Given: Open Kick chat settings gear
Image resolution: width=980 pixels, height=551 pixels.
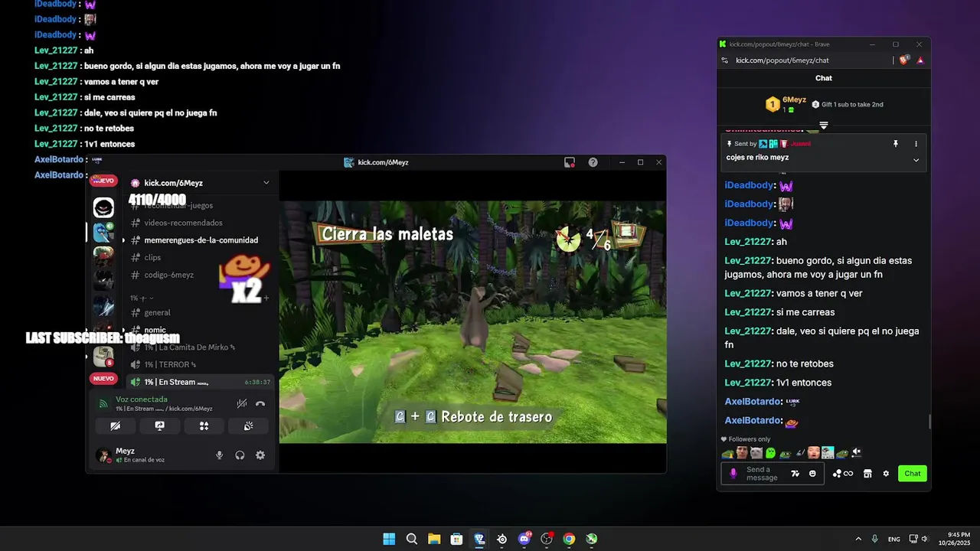Looking at the screenshot, I should pyautogui.click(x=886, y=474).
